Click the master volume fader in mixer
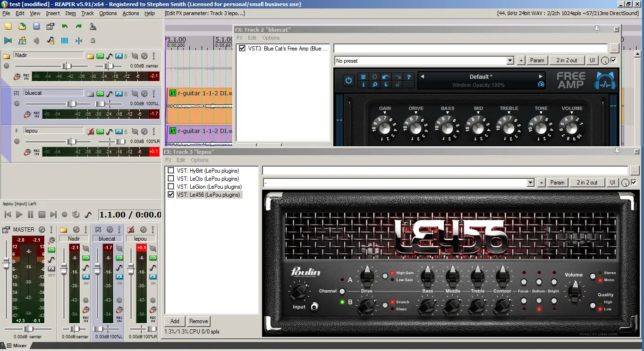Screen dimensions: 644x351 6,264
